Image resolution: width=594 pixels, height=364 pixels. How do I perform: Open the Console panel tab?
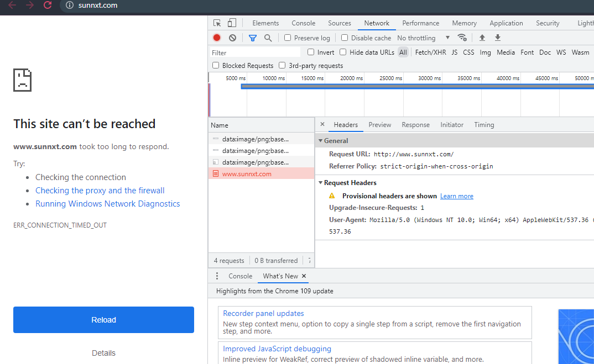click(x=304, y=23)
